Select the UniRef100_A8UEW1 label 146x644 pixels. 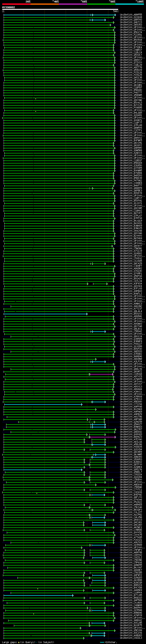coord(131,316)
